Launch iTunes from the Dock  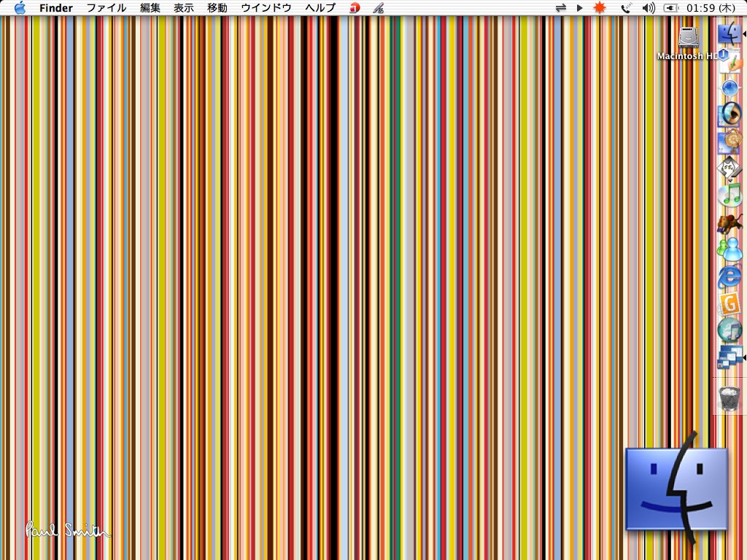click(x=729, y=195)
